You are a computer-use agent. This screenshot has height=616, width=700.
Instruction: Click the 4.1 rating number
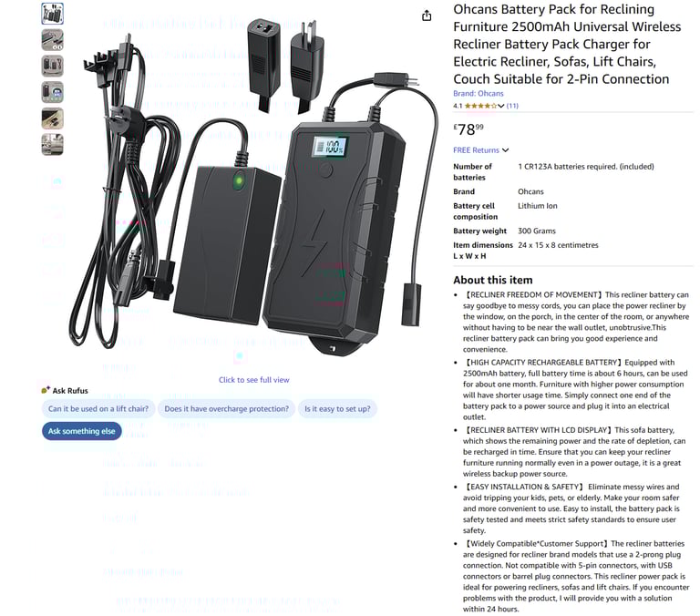coord(458,106)
